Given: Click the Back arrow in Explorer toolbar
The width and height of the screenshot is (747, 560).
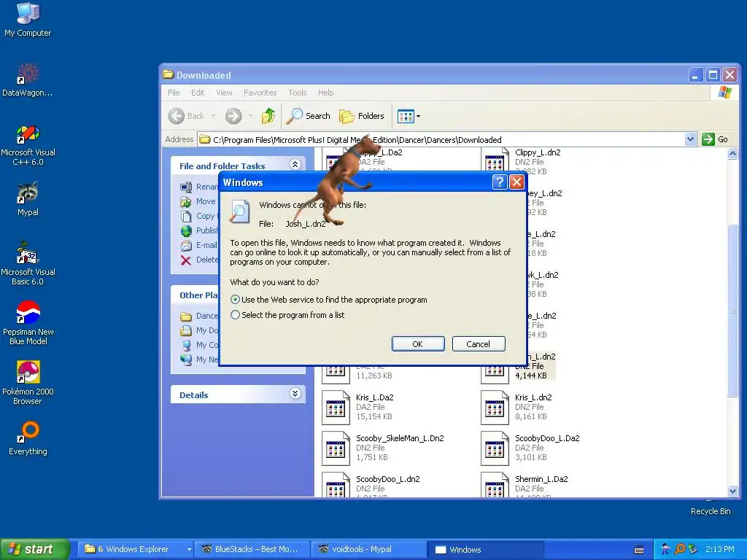Looking at the screenshot, I should [186, 116].
